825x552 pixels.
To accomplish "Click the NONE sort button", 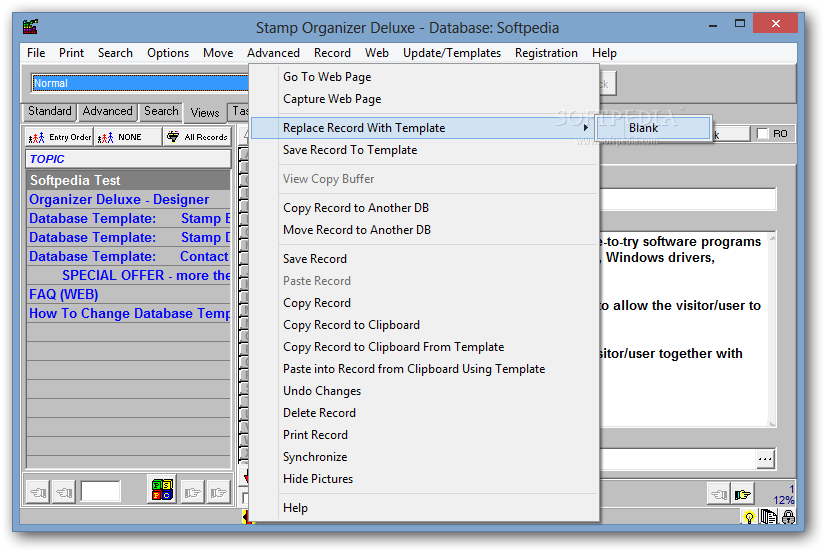I will 128,137.
